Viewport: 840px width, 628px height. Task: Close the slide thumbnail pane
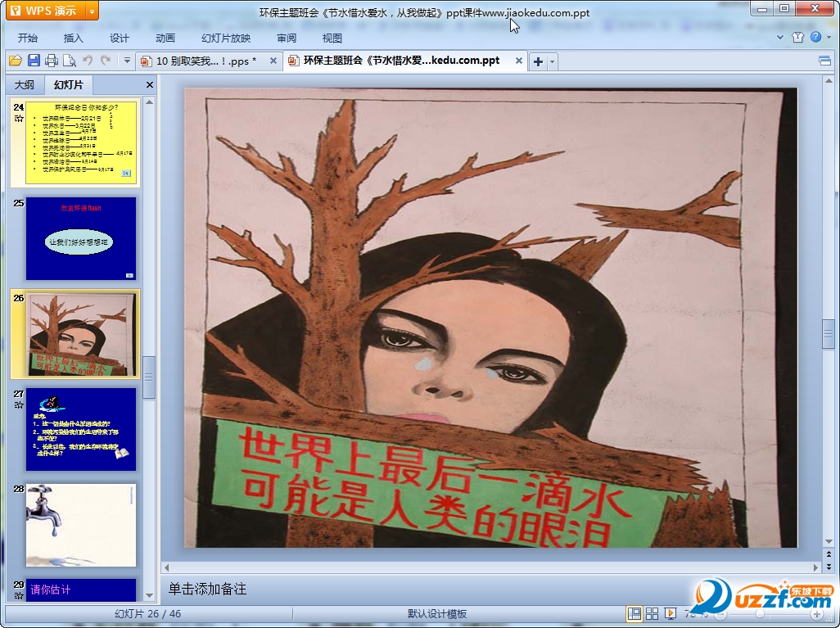[x=150, y=84]
